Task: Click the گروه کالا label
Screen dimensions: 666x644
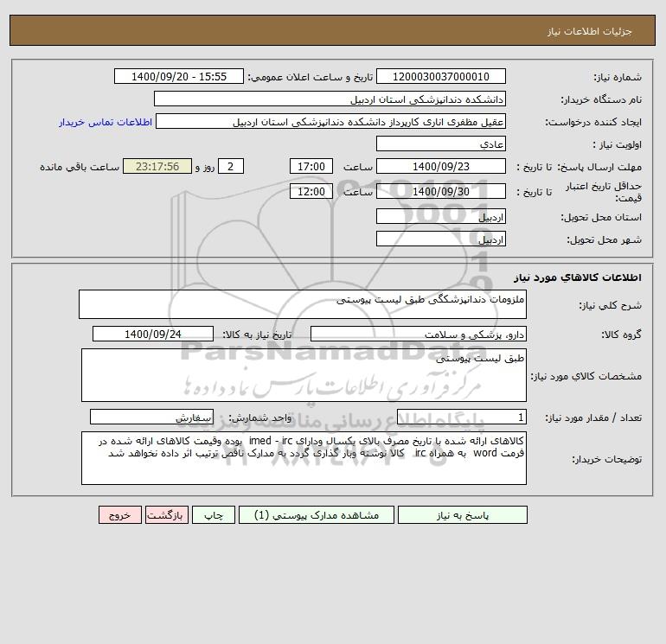Action: (621, 335)
